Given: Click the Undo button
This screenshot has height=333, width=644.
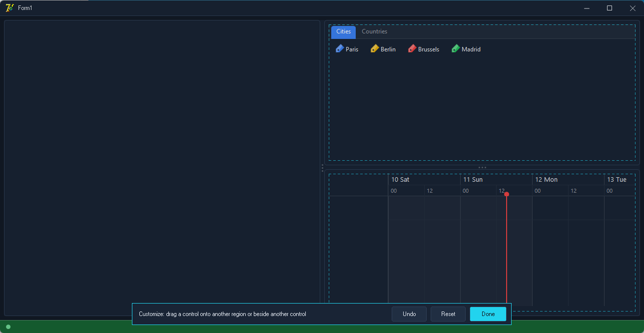Looking at the screenshot, I should pos(409,314).
